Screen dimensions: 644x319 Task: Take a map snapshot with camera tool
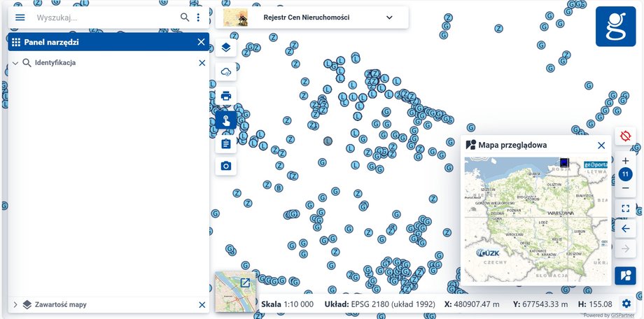(226, 166)
